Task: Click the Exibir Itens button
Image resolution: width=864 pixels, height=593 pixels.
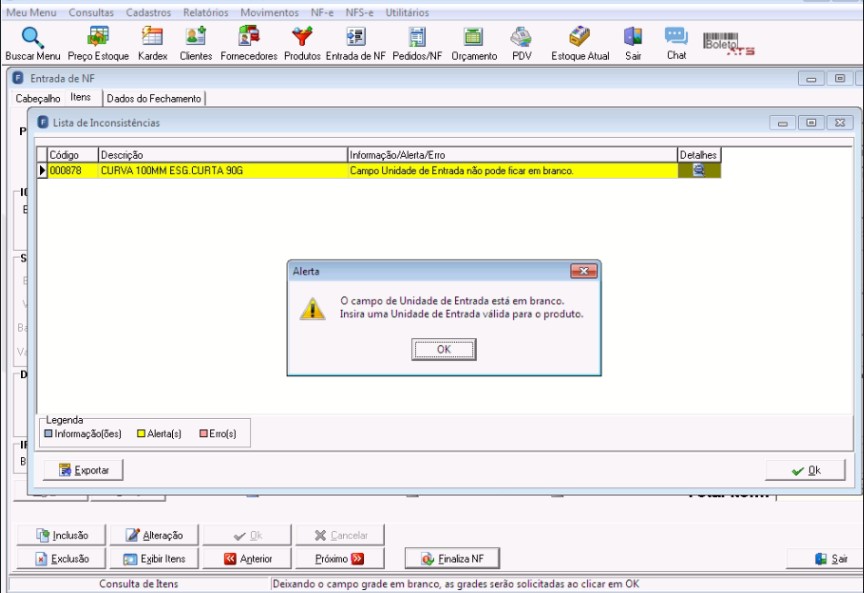Action: 154,559
